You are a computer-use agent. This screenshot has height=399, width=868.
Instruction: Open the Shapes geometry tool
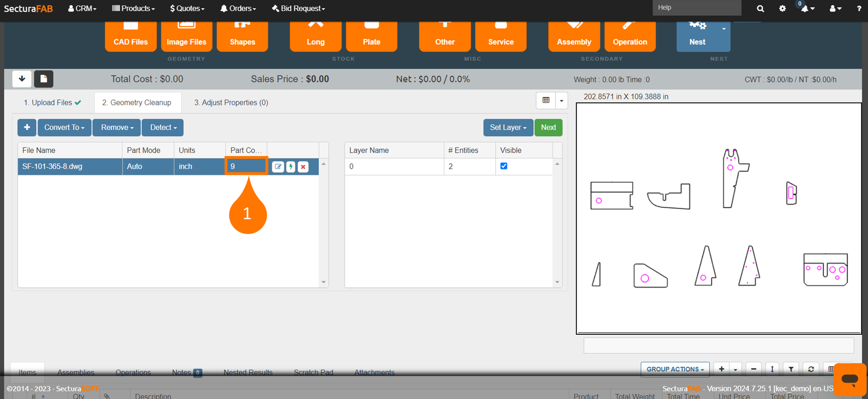point(242,37)
